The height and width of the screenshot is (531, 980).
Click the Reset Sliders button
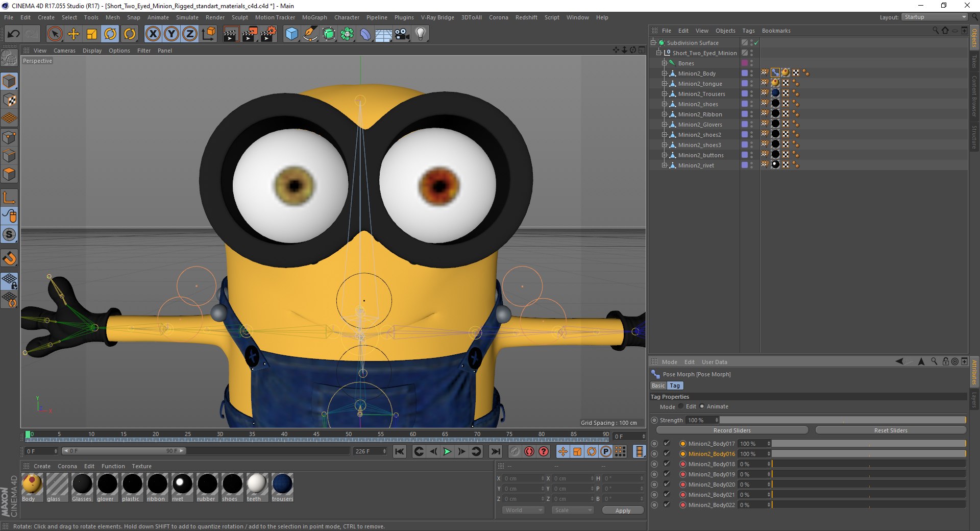(891, 430)
